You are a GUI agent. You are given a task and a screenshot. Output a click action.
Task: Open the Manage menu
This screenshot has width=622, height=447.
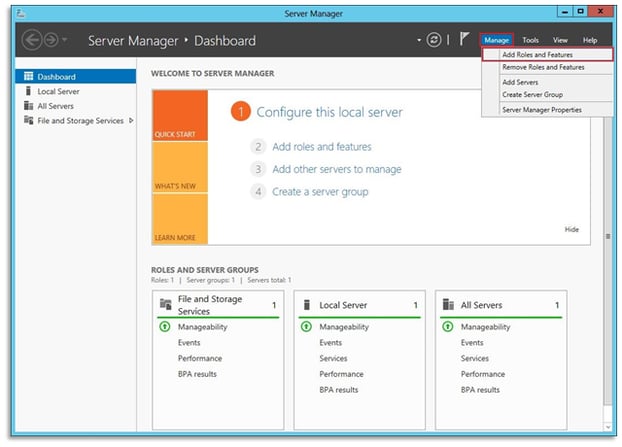[x=496, y=40]
